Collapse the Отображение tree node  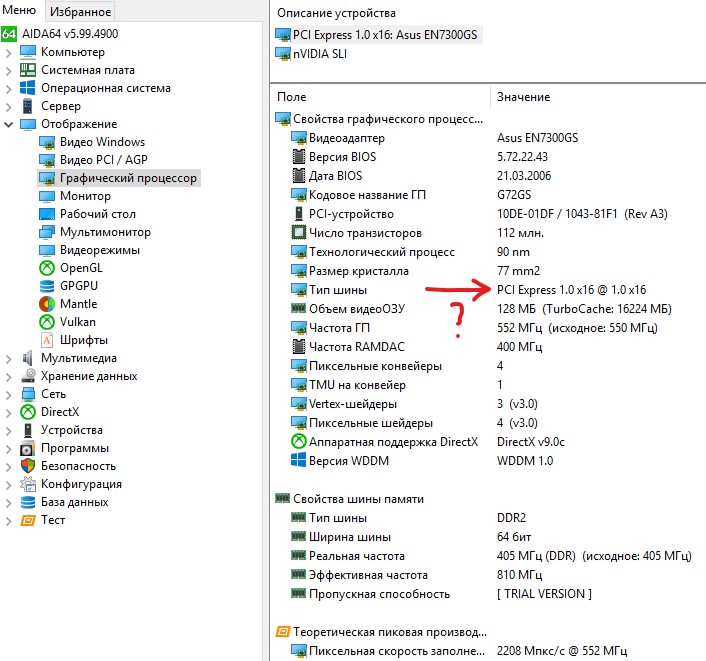8,124
